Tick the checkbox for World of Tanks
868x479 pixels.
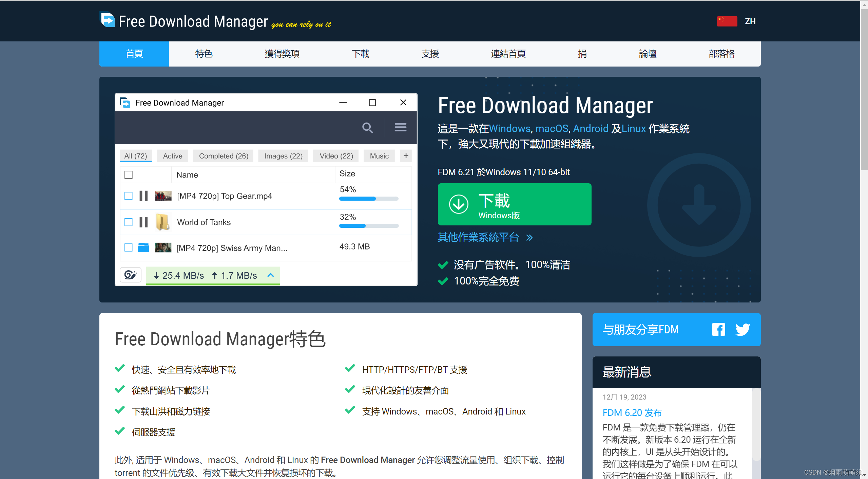click(x=128, y=222)
